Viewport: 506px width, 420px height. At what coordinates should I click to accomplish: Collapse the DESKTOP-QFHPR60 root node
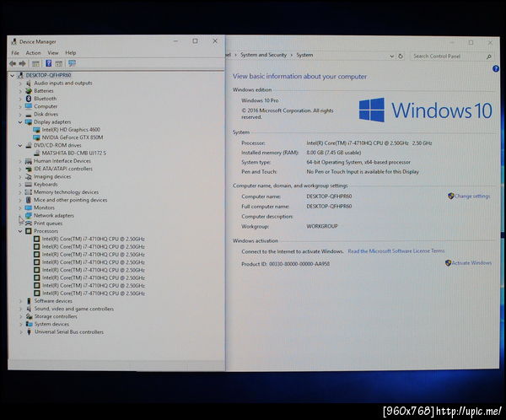[x=13, y=76]
